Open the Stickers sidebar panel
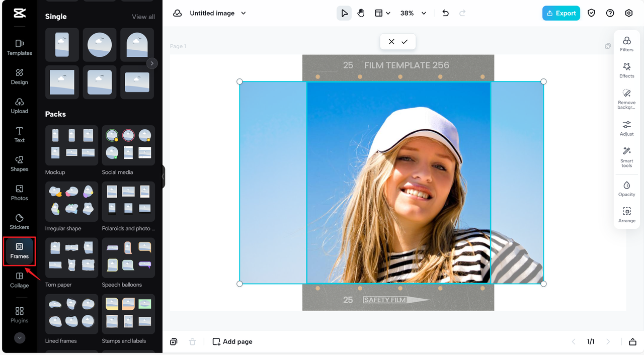Image resolution: width=644 pixels, height=355 pixels. 20,221
